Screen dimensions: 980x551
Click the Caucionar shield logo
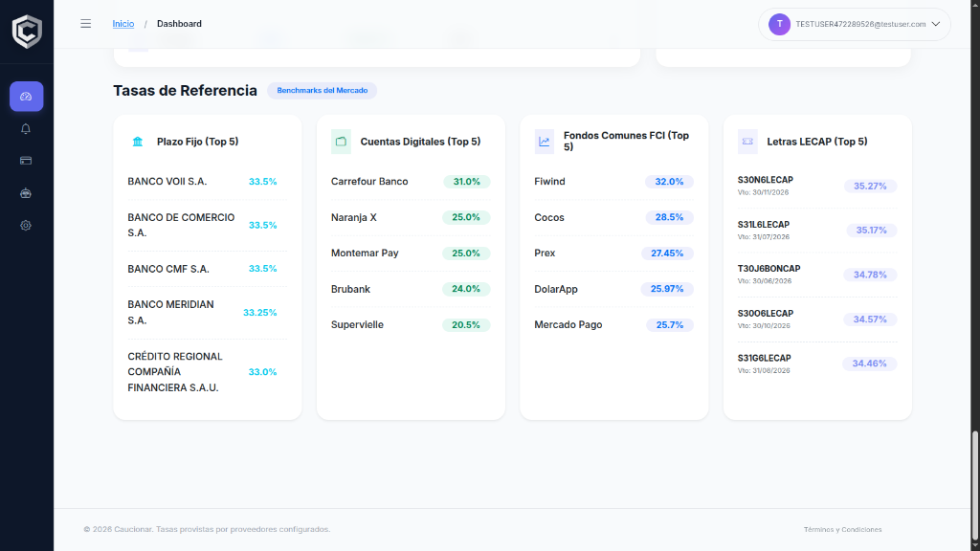tap(27, 31)
